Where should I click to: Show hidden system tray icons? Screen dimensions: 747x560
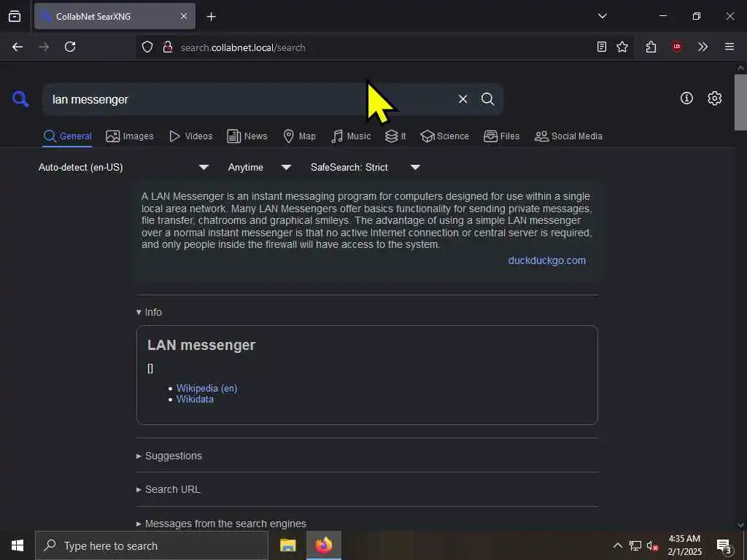coord(617,545)
